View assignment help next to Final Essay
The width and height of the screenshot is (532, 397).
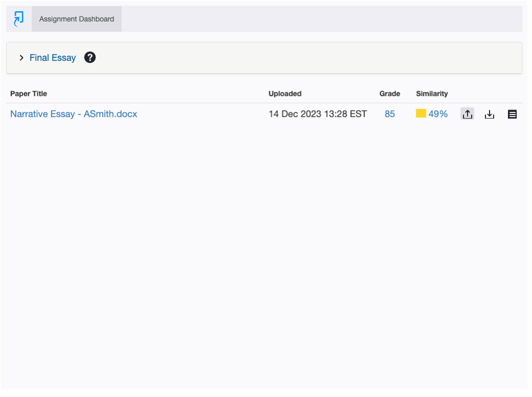coord(89,57)
